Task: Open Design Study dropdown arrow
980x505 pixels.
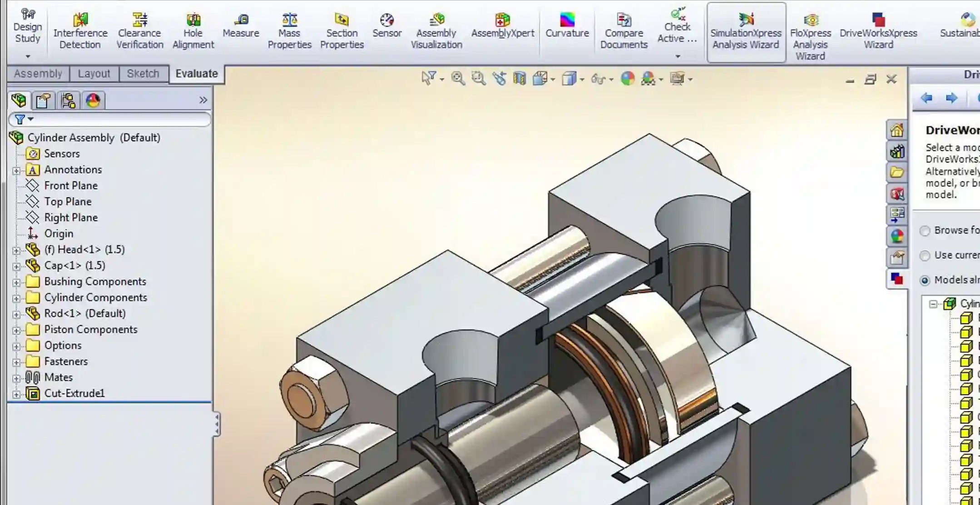Action: coord(28,56)
